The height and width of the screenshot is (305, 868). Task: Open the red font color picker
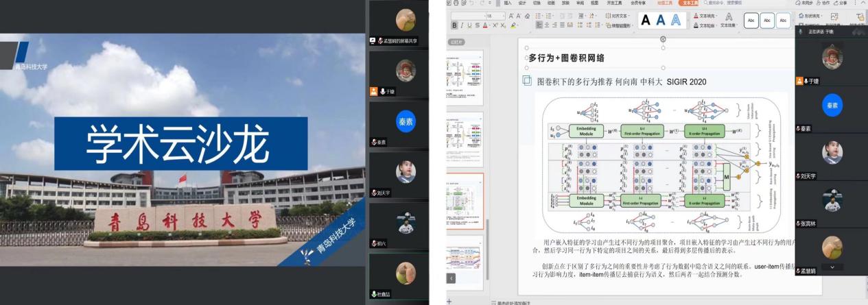pos(486,25)
